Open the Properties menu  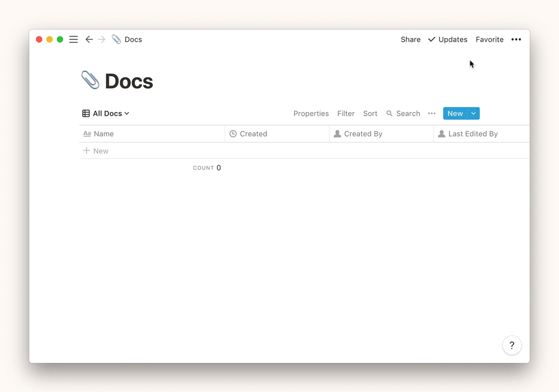click(311, 114)
